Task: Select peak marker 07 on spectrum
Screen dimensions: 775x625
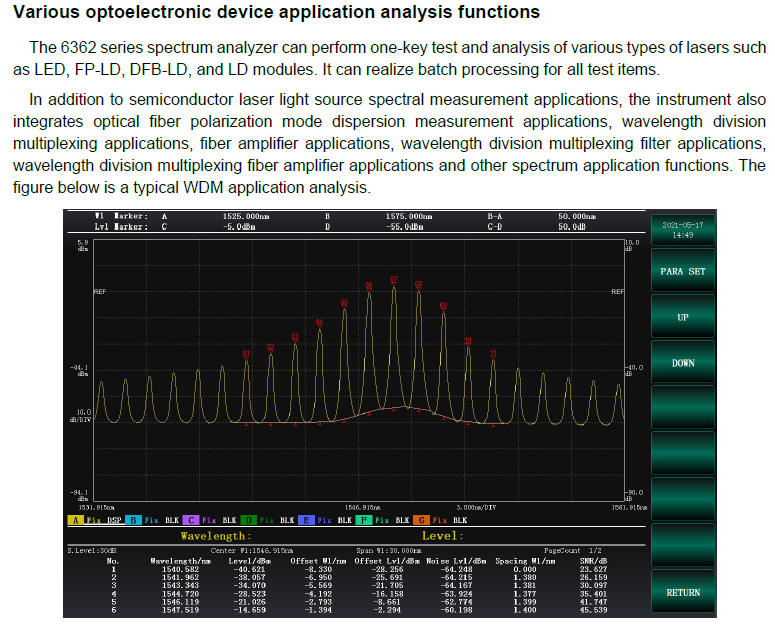Action: [394, 280]
